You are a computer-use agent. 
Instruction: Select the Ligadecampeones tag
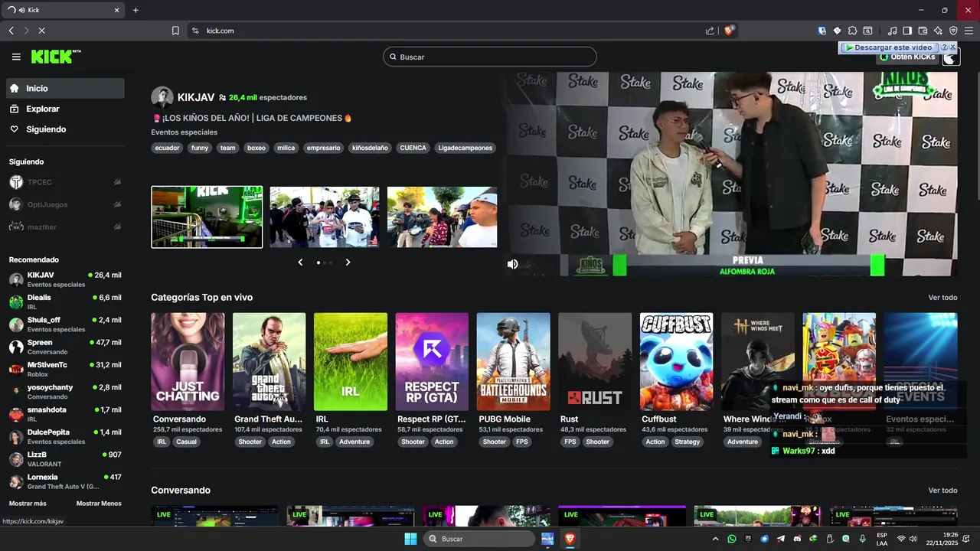click(x=465, y=148)
